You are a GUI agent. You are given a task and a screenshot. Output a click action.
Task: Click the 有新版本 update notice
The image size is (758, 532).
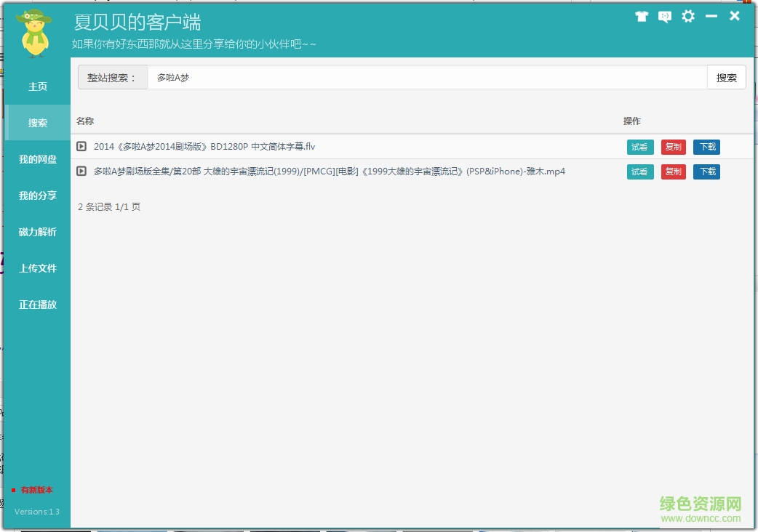coord(36,490)
